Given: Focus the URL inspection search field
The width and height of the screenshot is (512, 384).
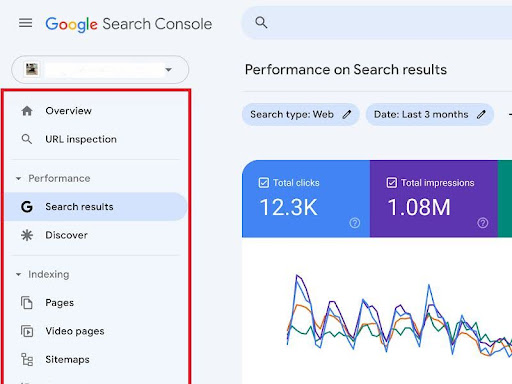Looking at the screenshot, I should 377,23.
